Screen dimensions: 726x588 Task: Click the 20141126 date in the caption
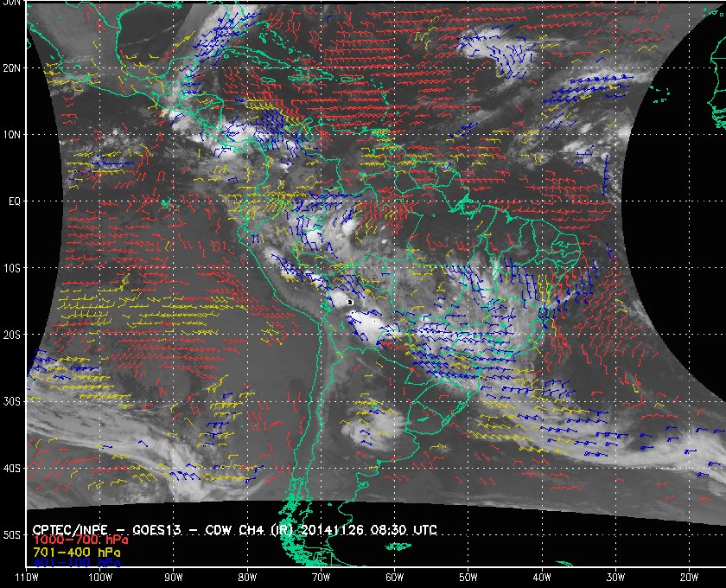333,530
